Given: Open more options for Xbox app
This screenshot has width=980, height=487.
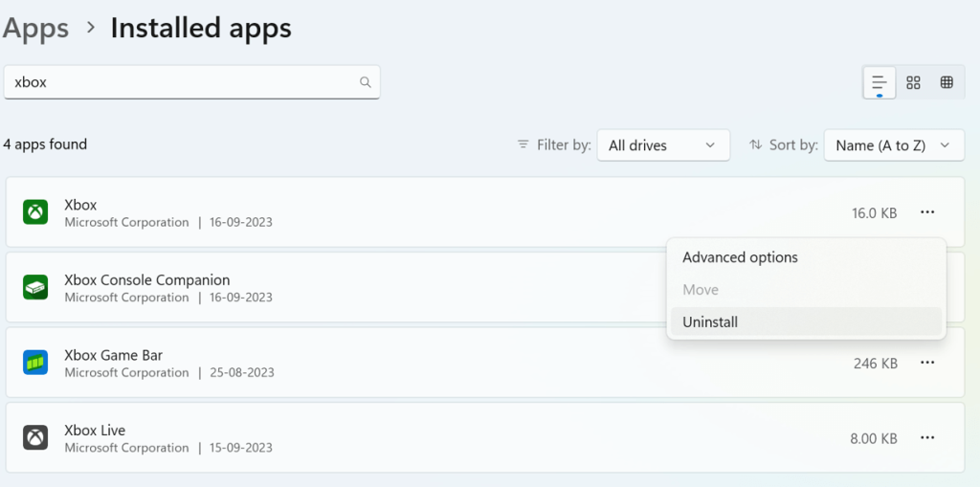Looking at the screenshot, I should tap(926, 212).
